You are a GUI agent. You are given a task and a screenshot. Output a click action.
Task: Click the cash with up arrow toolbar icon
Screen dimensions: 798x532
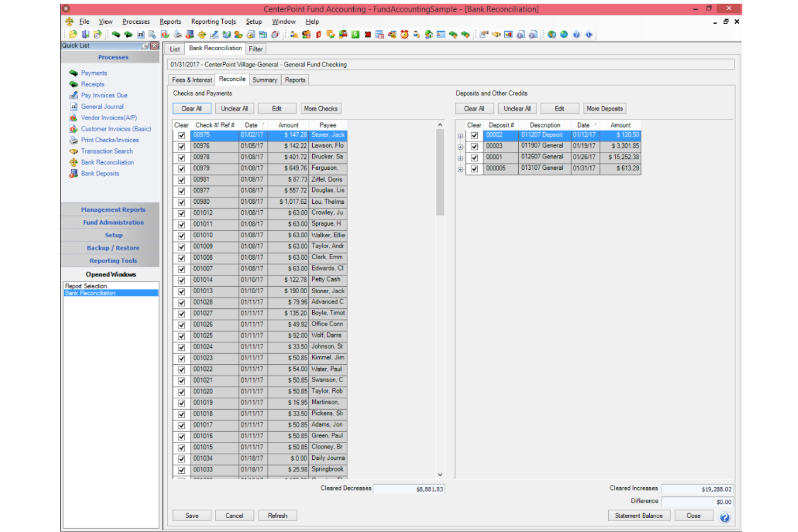[454, 34]
